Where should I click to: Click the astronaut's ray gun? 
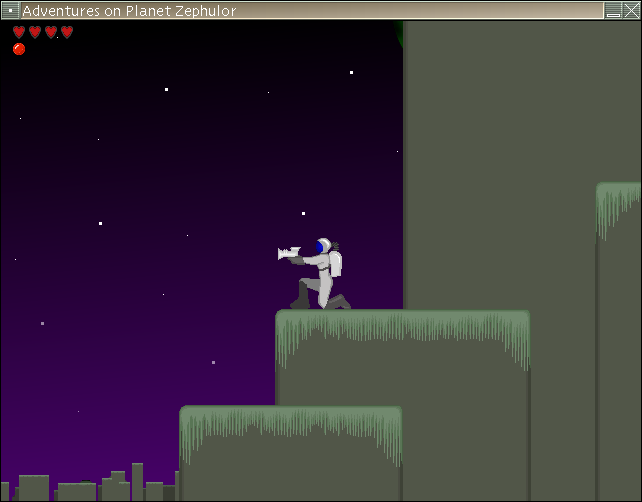[x=288, y=254]
